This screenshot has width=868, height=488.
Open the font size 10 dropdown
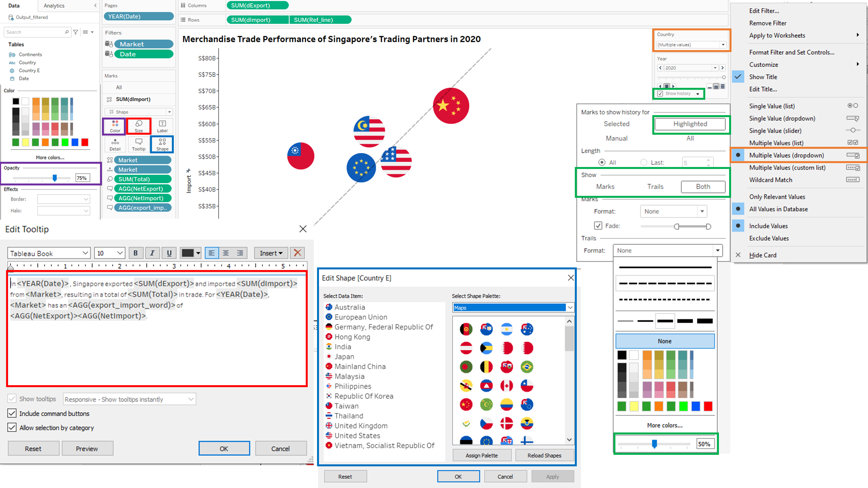pos(110,253)
